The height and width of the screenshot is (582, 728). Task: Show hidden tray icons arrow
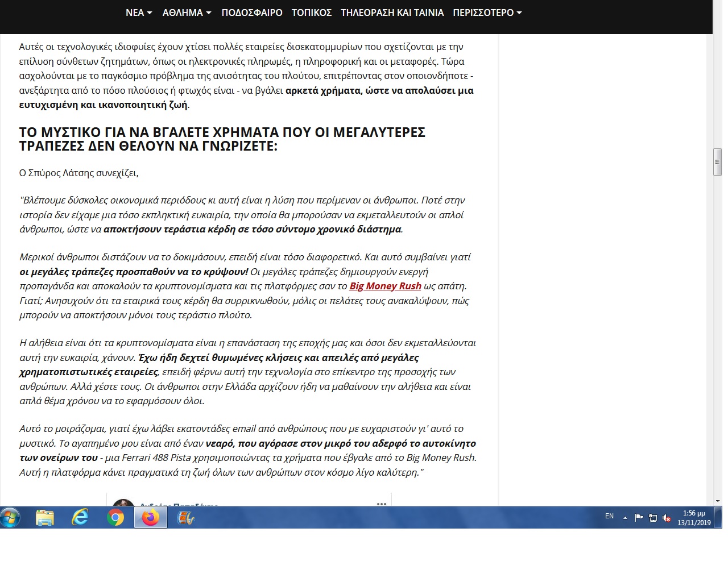point(625,518)
